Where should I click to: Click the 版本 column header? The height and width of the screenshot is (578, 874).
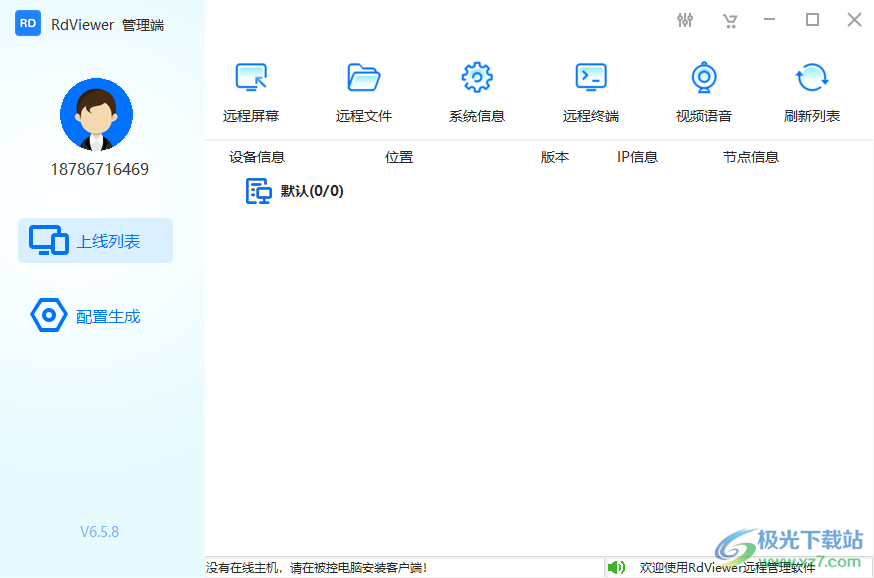(555, 157)
